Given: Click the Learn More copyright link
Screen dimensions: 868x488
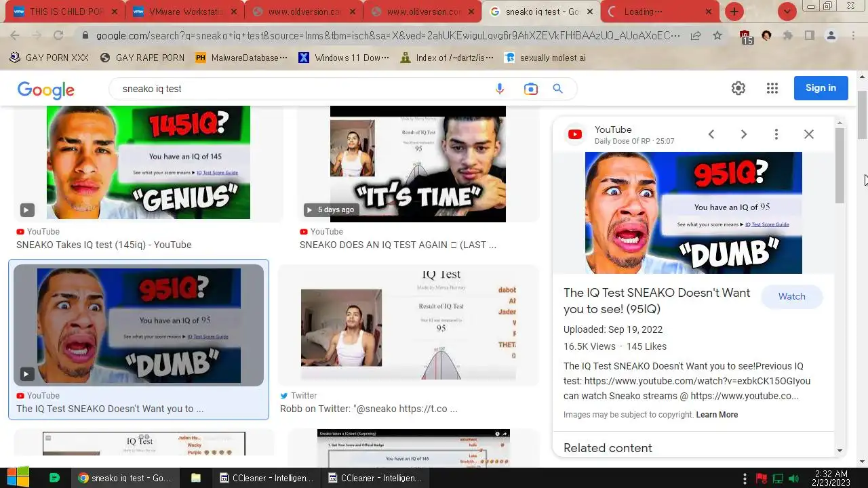Looking at the screenshot, I should click(x=717, y=415).
